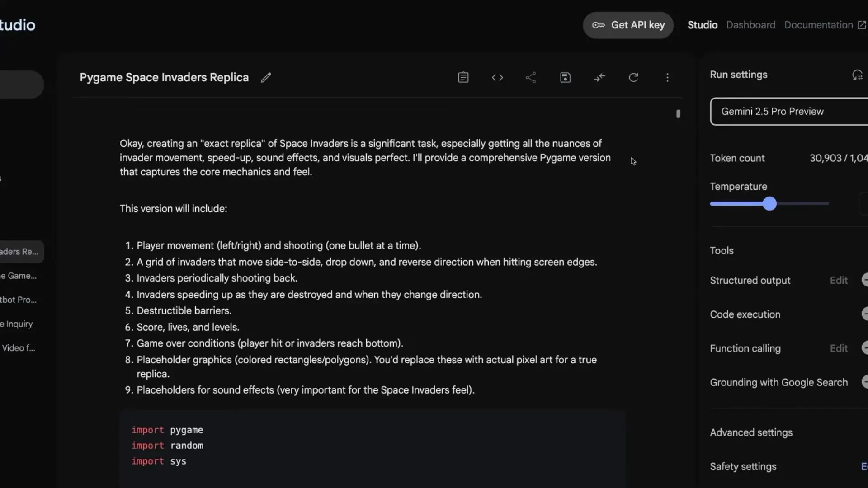Click the Studio logo text
The height and width of the screenshot is (488, 868).
(x=18, y=25)
